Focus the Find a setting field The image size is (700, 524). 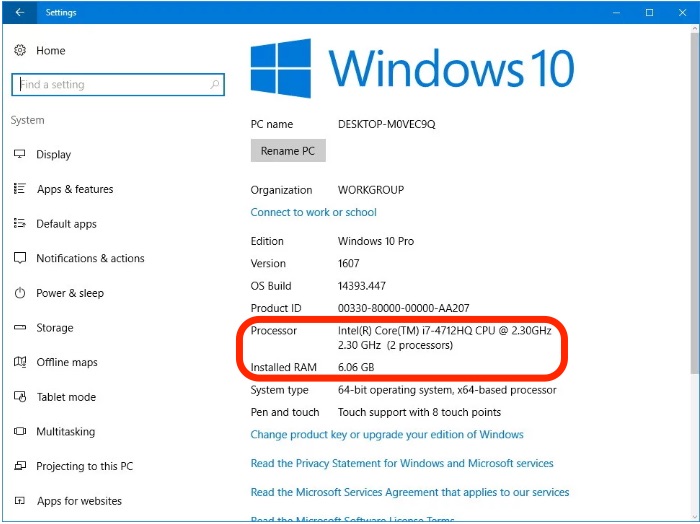click(118, 84)
